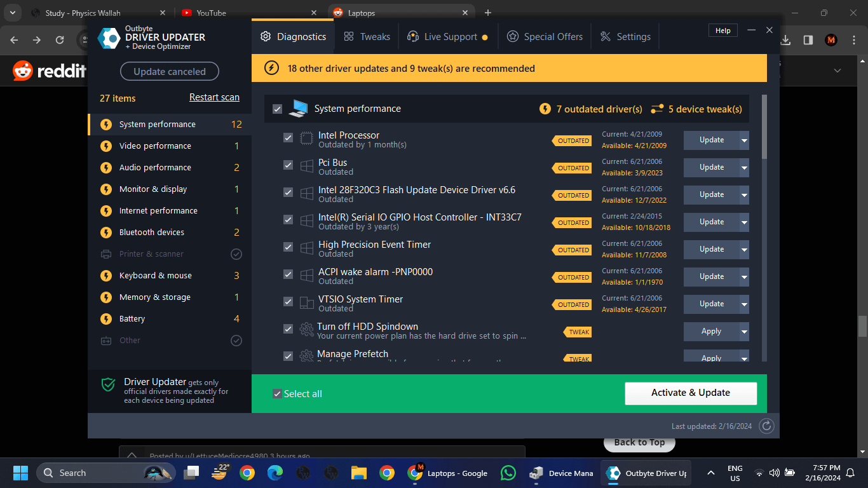
Task: Click the bolt icon beside Battery
Action: coord(106,319)
